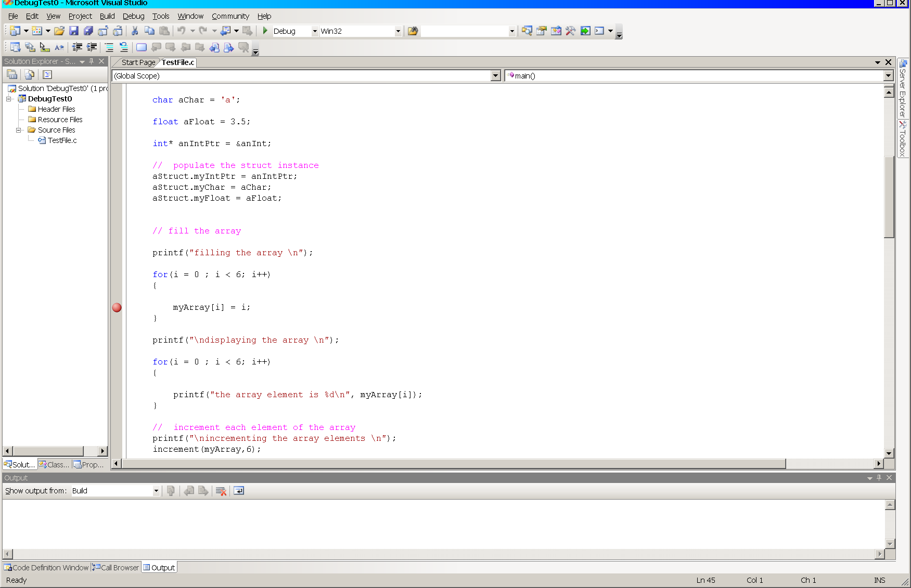Click the Increase Line Indent icon
911x588 pixels.
[x=92, y=47]
